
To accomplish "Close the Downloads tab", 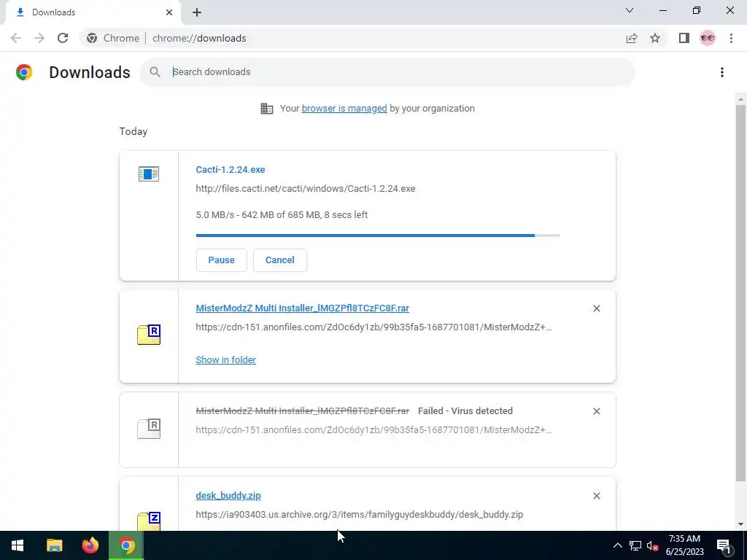I will point(169,12).
